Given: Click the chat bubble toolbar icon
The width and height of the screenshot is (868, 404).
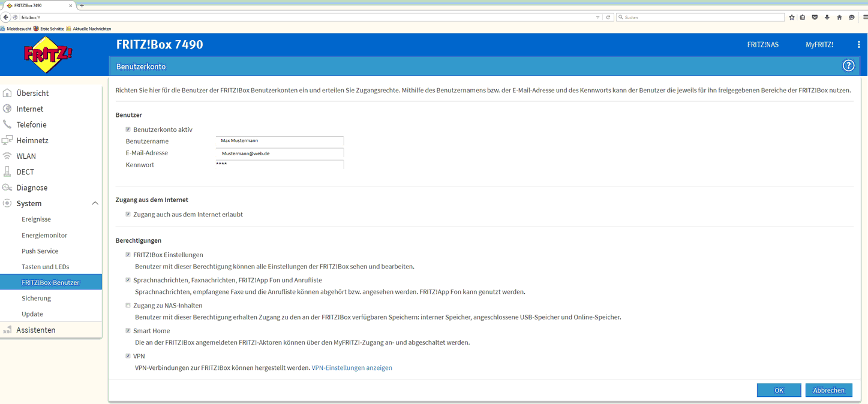Looking at the screenshot, I should (x=851, y=17).
